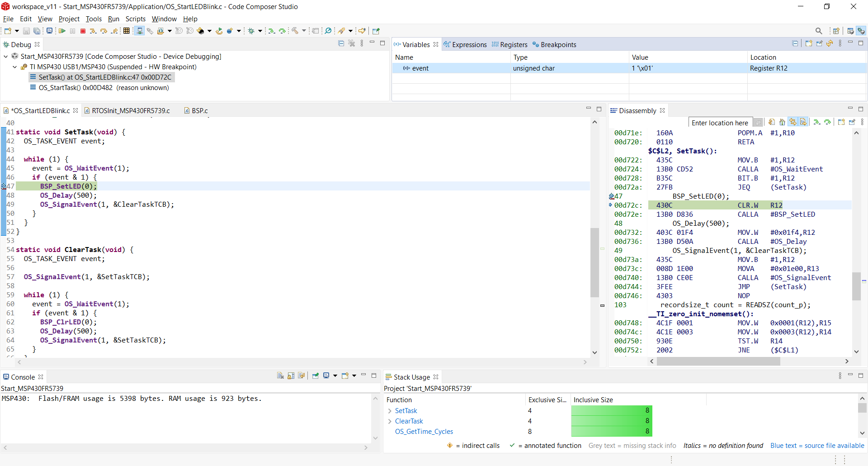Switch to the Breakpoints tab
Image resolution: width=868 pixels, height=466 pixels.
click(554, 44)
